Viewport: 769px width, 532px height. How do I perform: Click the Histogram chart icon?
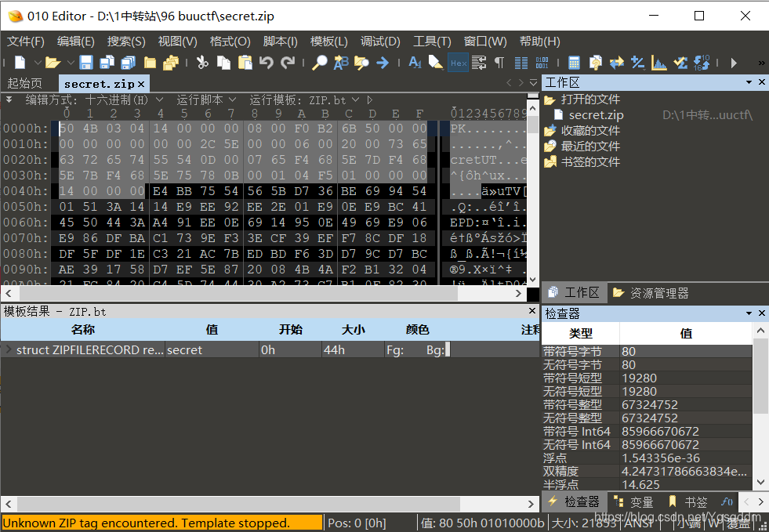pyautogui.click(x=658, y=62)
